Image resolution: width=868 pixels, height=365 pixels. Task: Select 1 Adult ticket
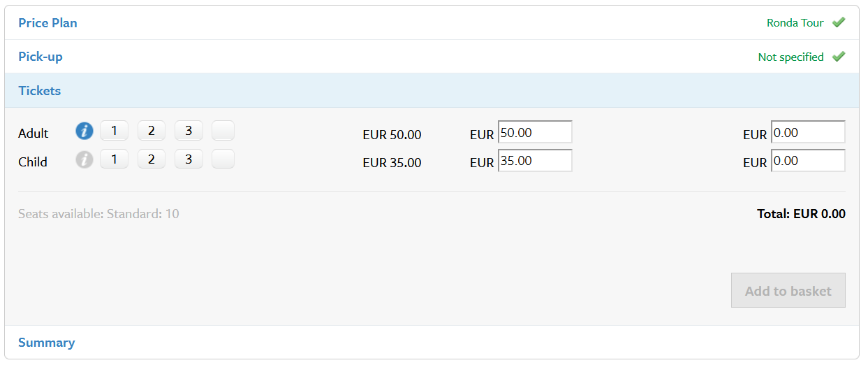pyautogui.click(x=114, y=130)
